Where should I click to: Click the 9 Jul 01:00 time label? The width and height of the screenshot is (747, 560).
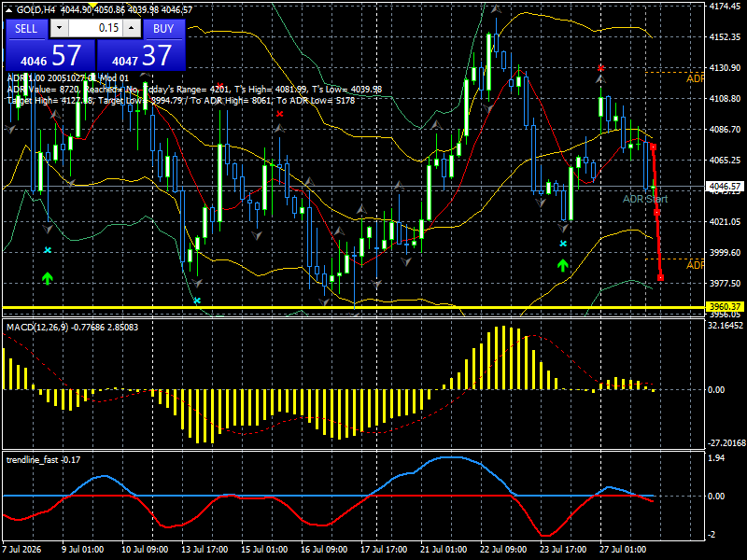[x=83, y=549]
